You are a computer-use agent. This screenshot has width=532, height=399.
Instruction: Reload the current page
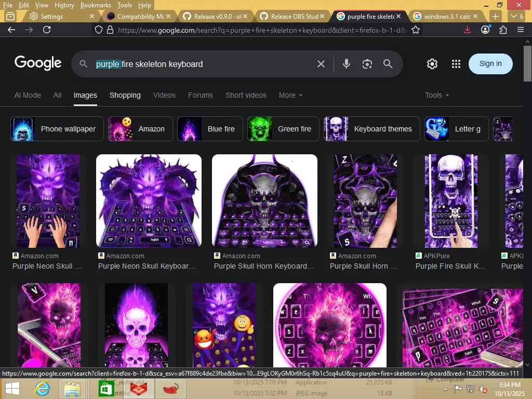[x=47, y=30]
